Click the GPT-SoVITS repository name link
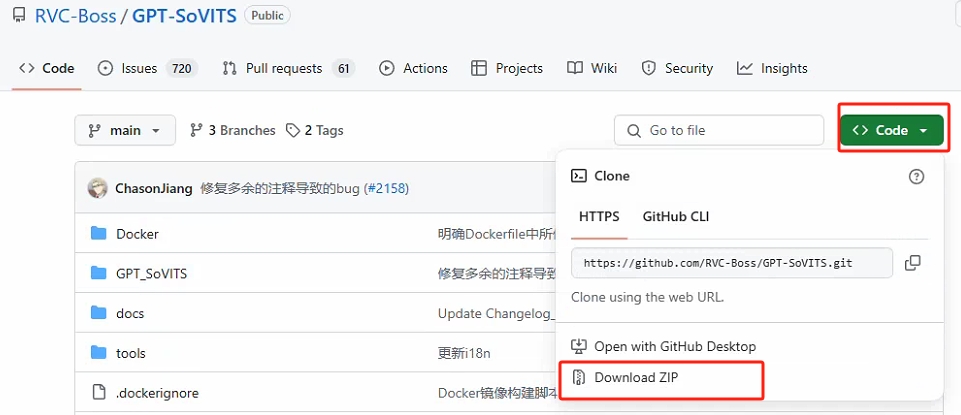Screen dimensions: 961x415 point(184,15)
